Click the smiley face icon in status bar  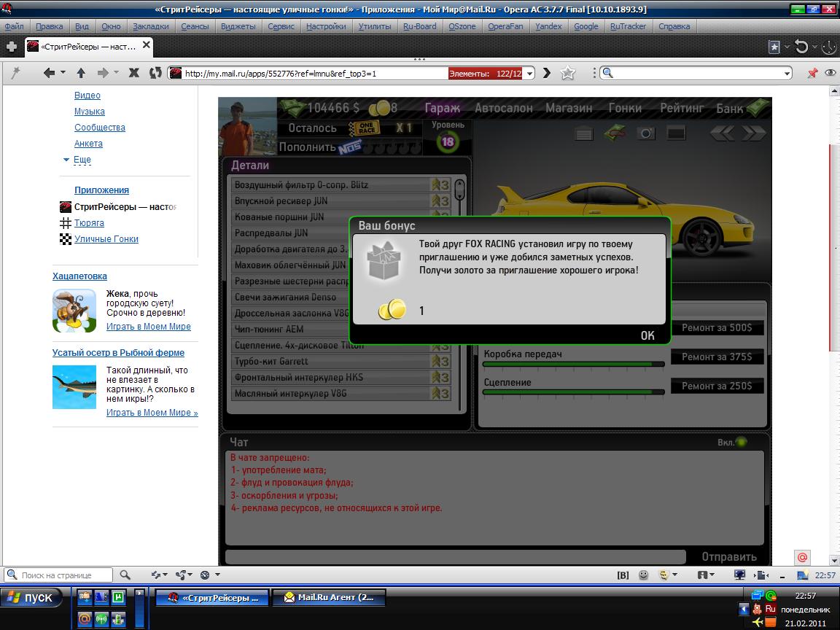(x=643, y=575)
